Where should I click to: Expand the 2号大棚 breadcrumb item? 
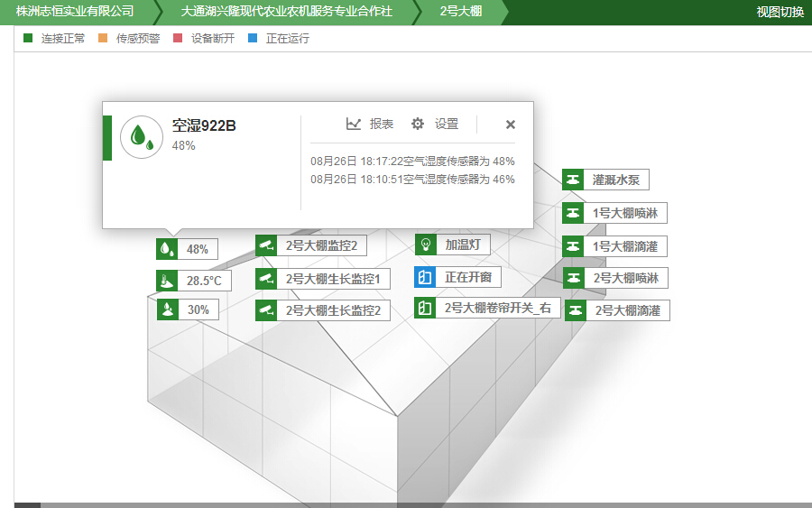point(460,12)
